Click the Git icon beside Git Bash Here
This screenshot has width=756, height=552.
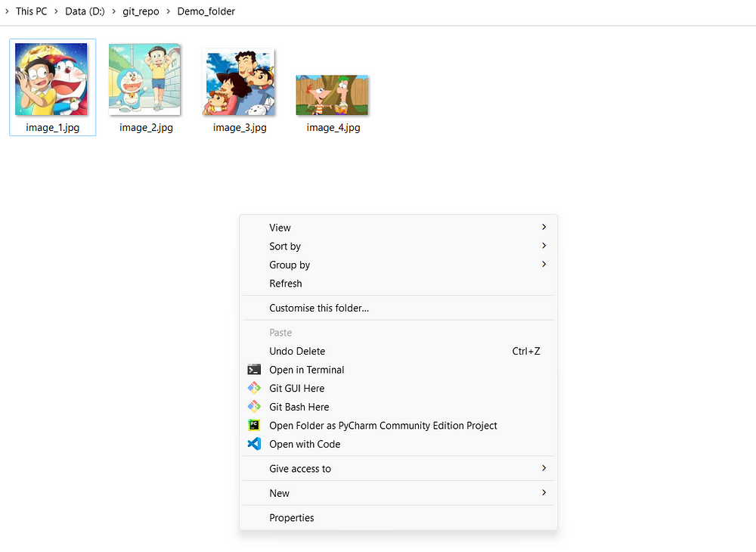[x=254, y=407]
